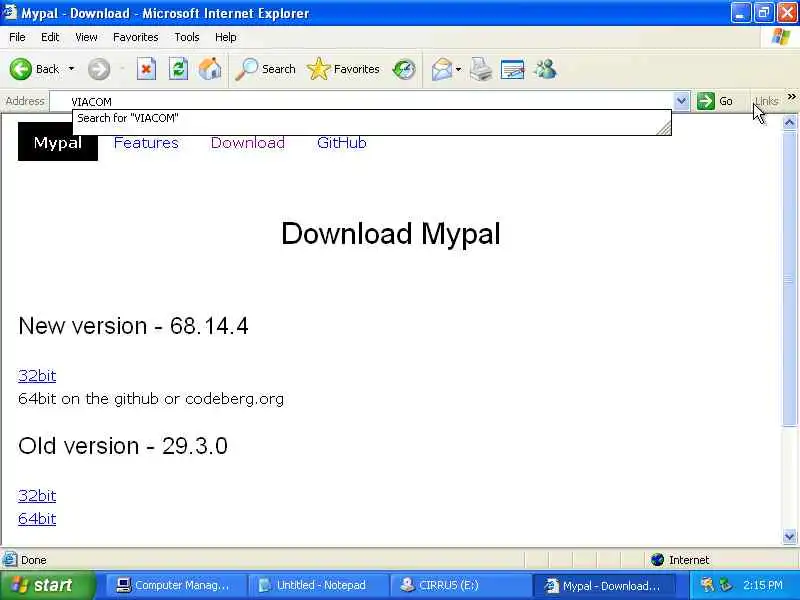Switch to Untitled - Notepad taskbar button

317,585
